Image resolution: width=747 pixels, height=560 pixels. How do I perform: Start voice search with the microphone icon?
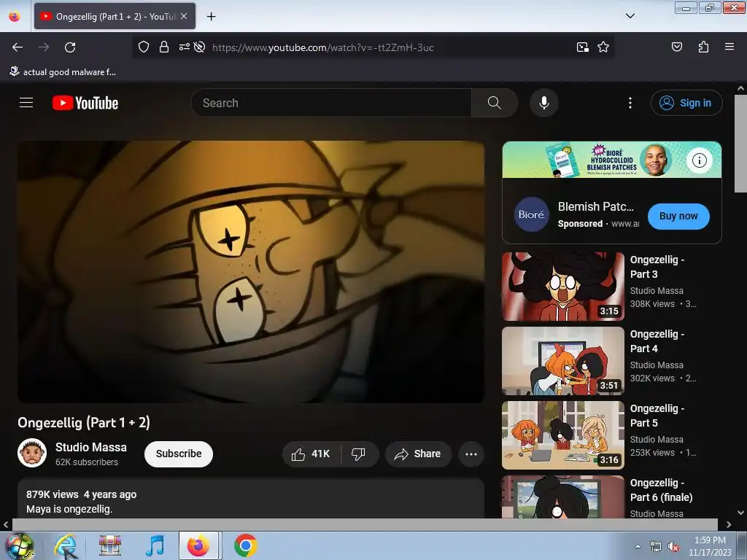tap(544, 103)
